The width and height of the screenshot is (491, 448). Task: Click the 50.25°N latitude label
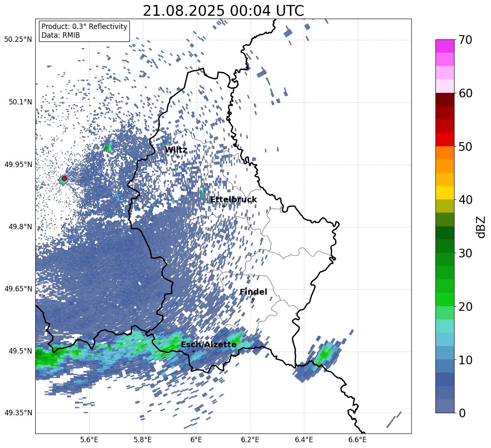pyautogui.click(x=18, y=40)
